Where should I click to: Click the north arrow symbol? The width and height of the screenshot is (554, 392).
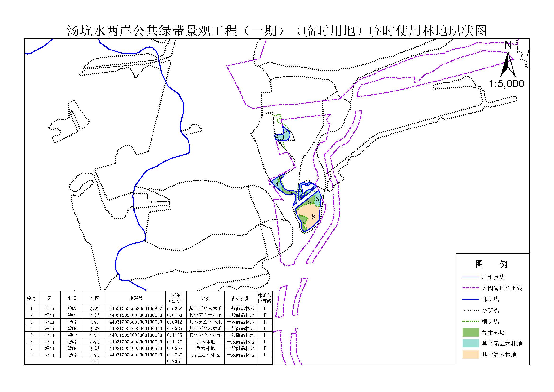pos(508,64)
